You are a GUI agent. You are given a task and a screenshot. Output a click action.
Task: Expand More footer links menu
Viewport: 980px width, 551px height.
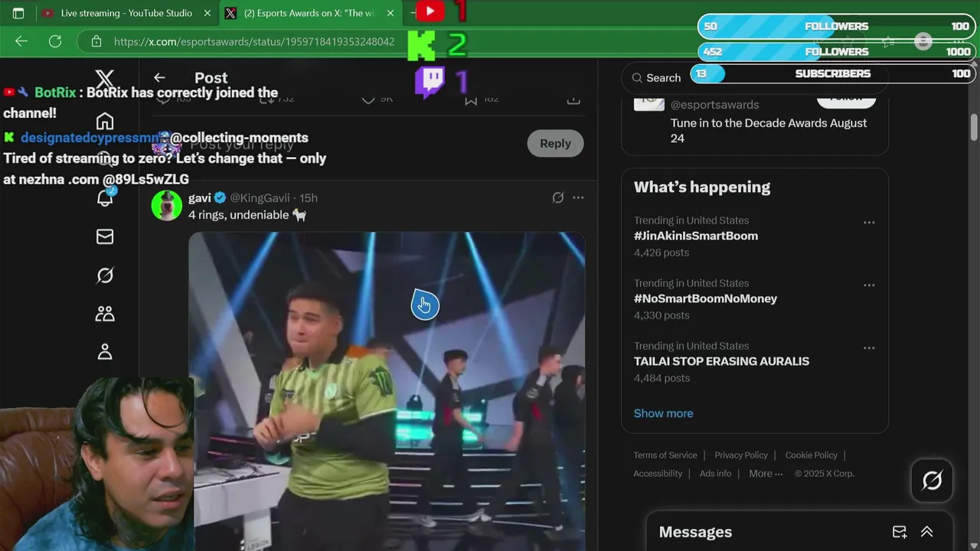[x=766, y=474]
